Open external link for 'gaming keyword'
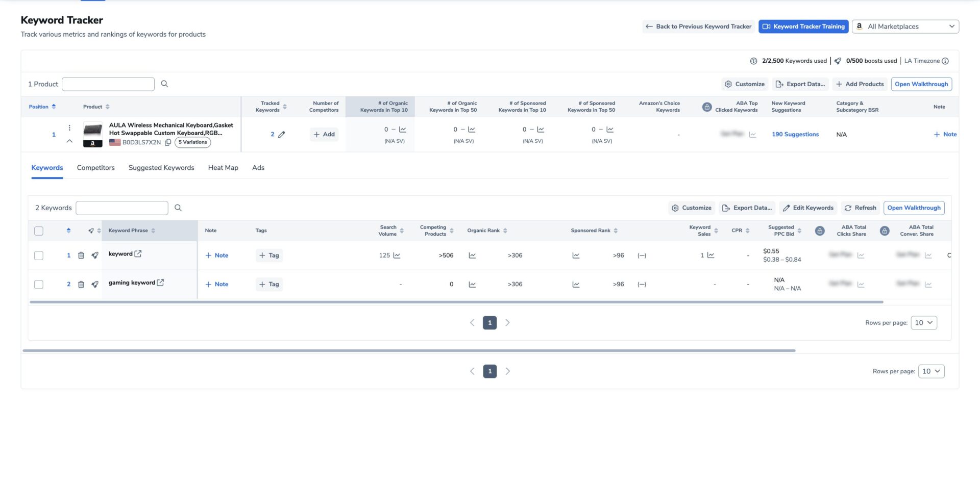The width and height of the screenshot is (980, 485). pyautogui.click(x=160, y=283)
